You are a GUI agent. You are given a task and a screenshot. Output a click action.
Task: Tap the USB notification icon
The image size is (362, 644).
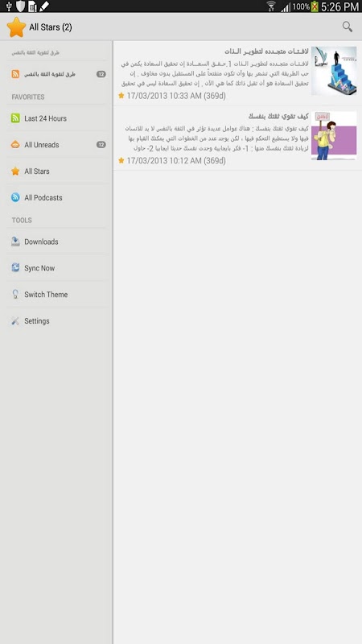[x=9, y=6]
